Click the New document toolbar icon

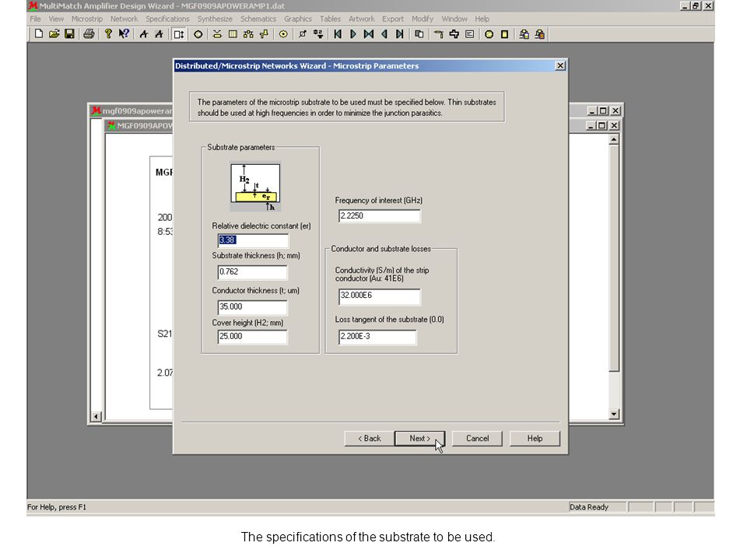(39, 34)
